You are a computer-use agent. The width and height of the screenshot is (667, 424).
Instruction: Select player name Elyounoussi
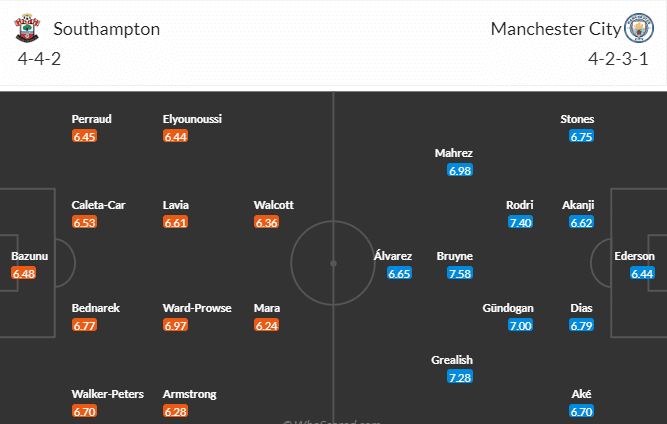click(x=192, y=119)
